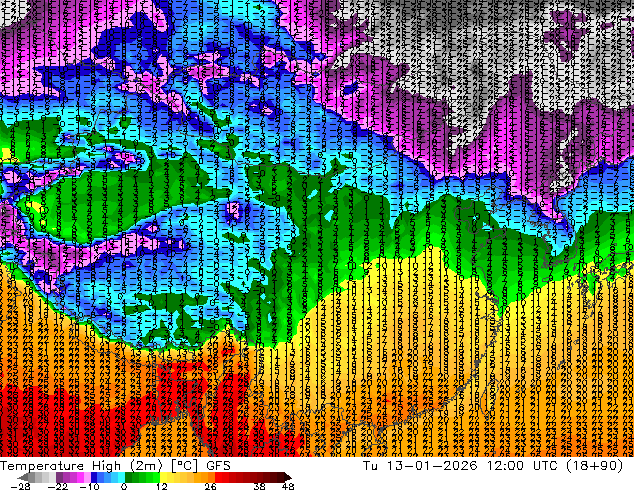Click the date label 'Tu 13-01-2026 12:00 UTC (18+90)'

(492, 466)
